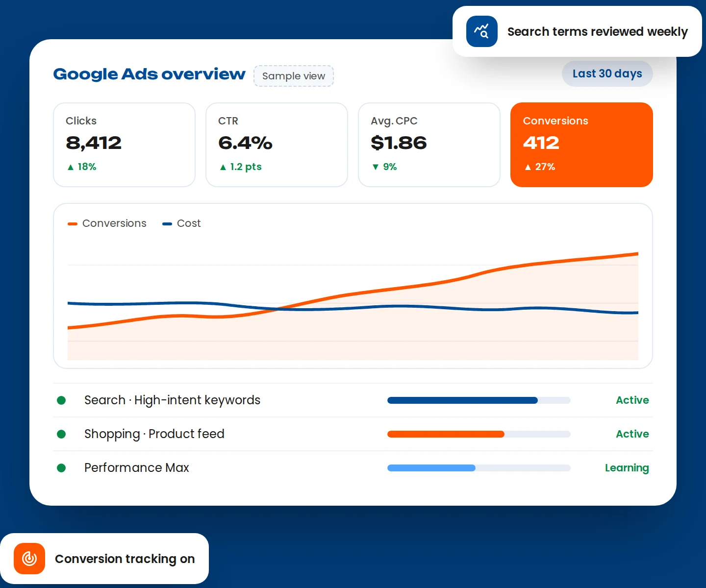706x588 pixels.
Task: Click the orange Conversions legend marker
Action: tap(73, 224)
